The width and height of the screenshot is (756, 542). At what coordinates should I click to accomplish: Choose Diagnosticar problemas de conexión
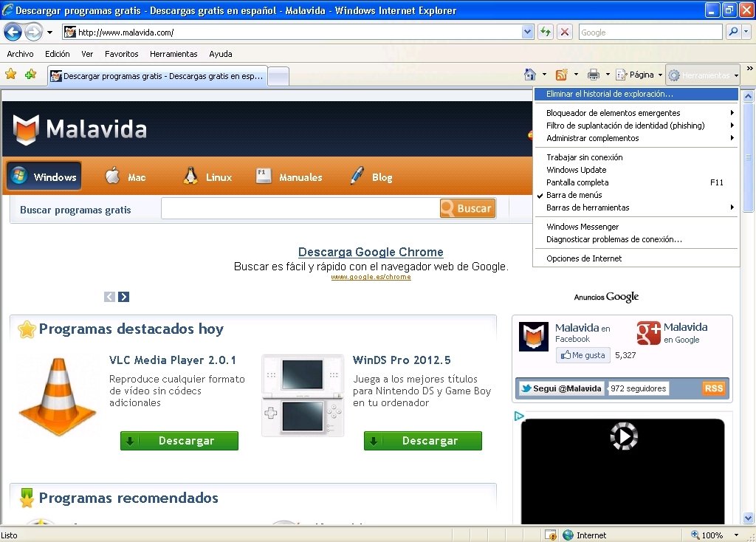pyautogui.click(x=636, y=239)
